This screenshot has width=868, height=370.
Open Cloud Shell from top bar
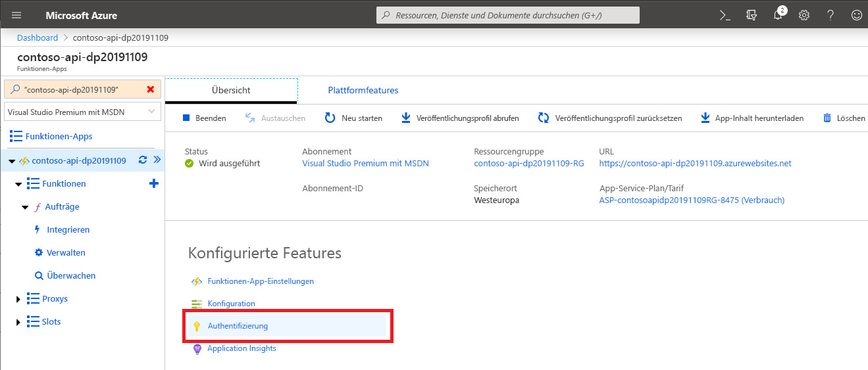[x=725, y=14]
